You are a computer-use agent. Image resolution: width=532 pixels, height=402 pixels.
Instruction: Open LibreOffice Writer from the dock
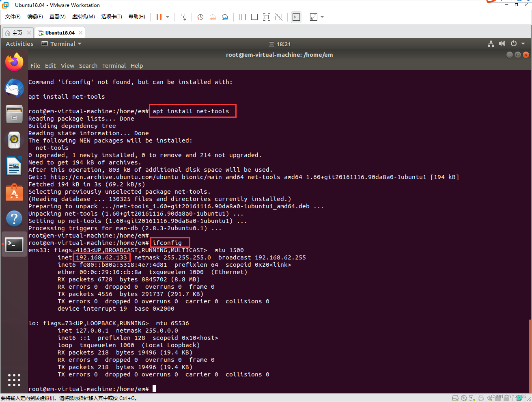click(14, 166)
